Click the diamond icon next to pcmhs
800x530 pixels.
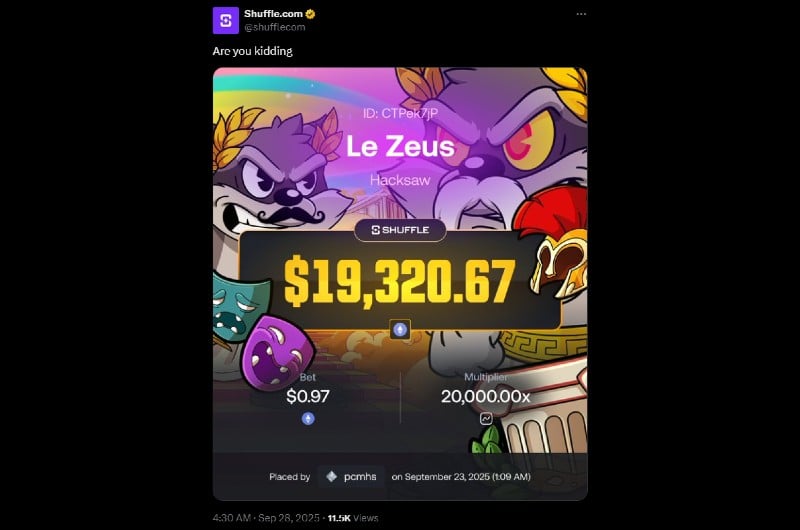tap(332, 476)
